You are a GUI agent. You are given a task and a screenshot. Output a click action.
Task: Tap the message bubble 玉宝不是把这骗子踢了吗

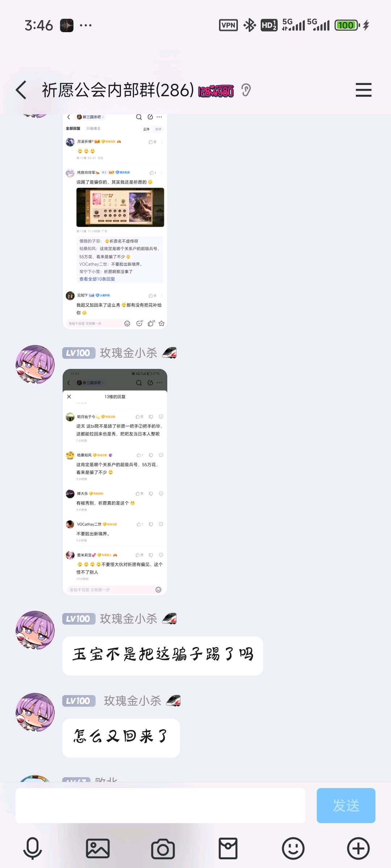(x=163, y=656)
